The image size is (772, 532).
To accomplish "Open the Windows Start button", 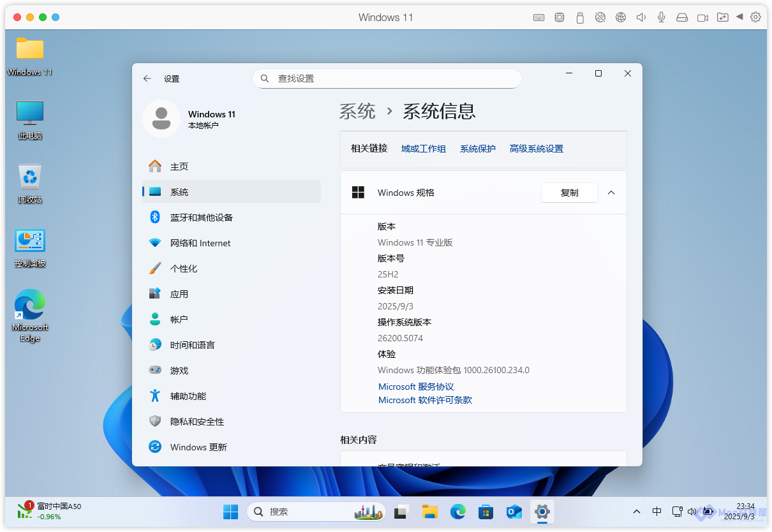I will [x=230, y=512].
